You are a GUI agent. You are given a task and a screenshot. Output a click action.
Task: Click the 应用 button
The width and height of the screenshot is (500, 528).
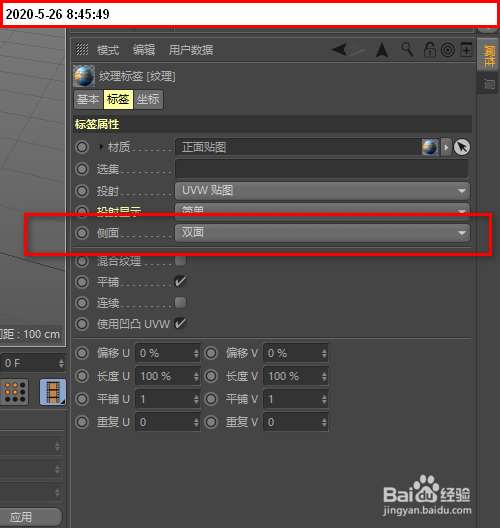[30, 517]
